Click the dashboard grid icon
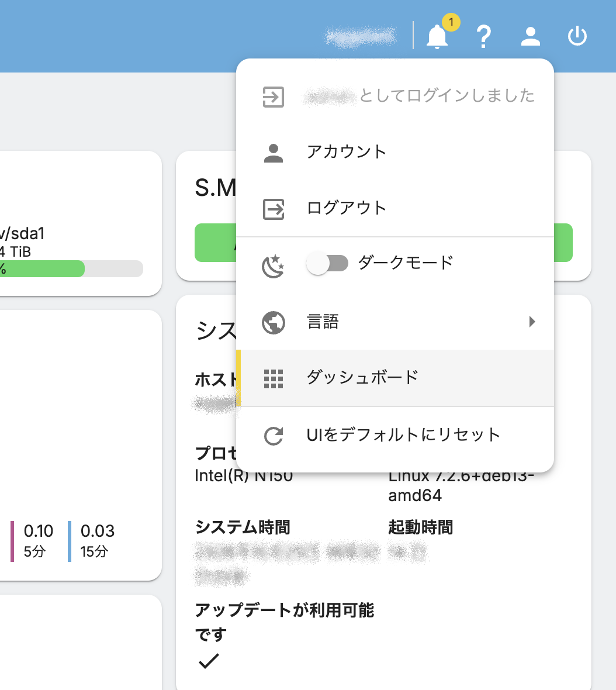The image size is (616, 690). [x=274, y=379]
